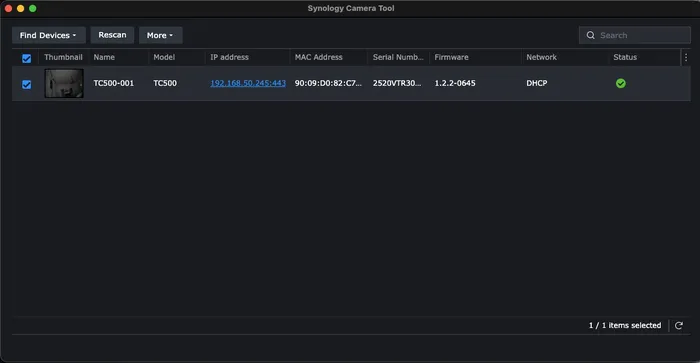Click the Serial Numb... column header

[398, 57]
